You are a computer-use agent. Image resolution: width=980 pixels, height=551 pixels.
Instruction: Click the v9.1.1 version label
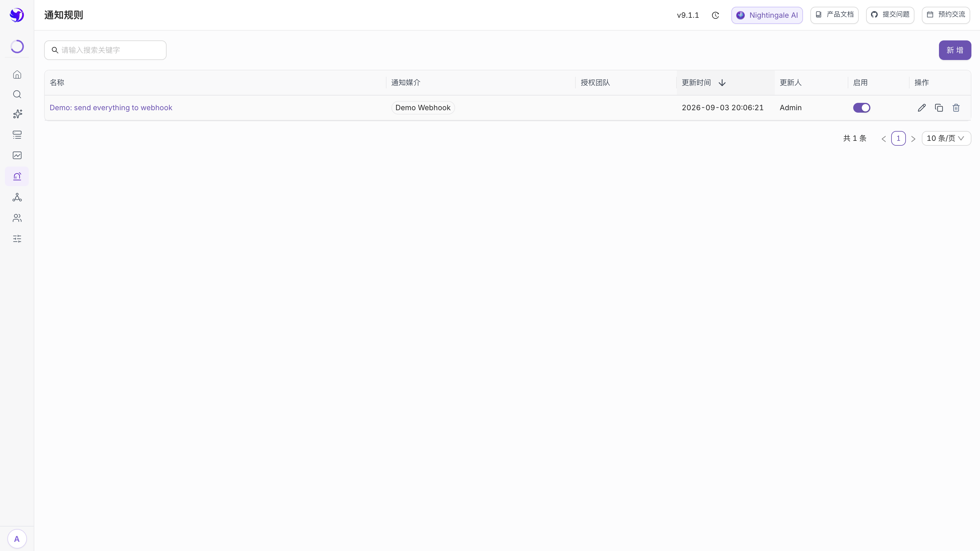pyautogui.click(x=688, y=15)
